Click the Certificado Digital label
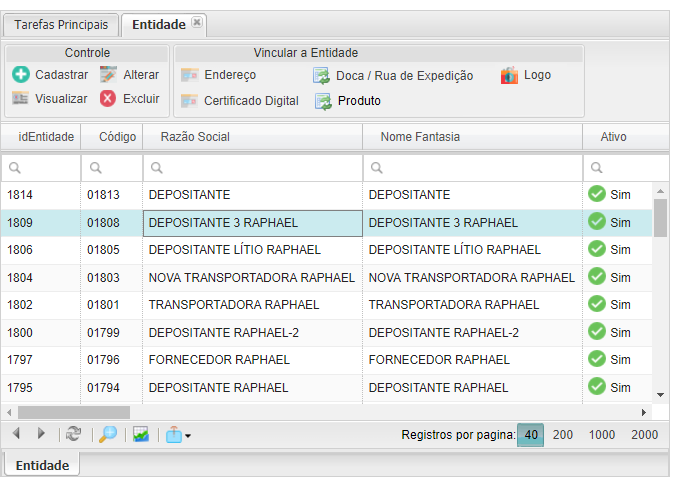Viewport: 680px width, 487px height. [x=252, y=101]
